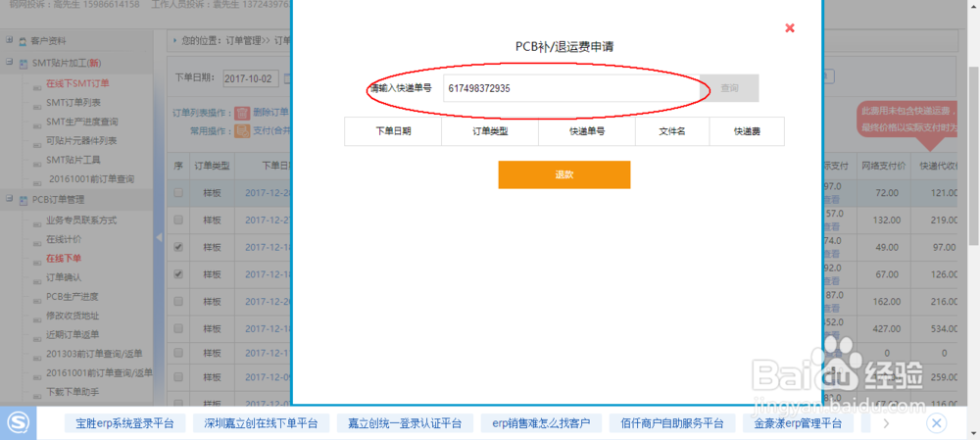The image size is (980, 440).
Task: Close the PCB补/退运费申请 dialog with red X
Action: [x=790, y=28]
